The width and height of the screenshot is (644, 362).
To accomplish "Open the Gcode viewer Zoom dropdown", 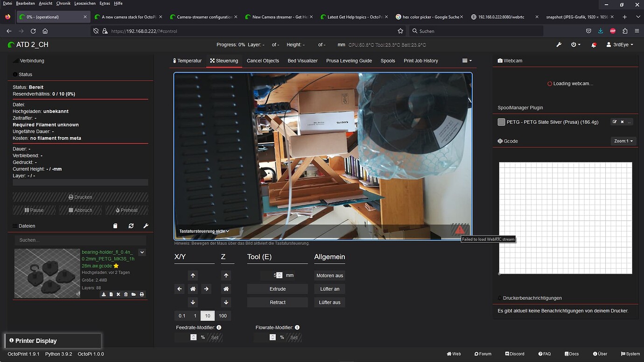I will pos(623,141).
